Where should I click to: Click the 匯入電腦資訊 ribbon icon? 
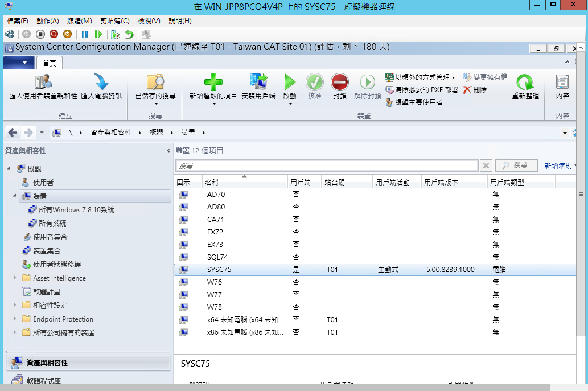tap(101, 82)
